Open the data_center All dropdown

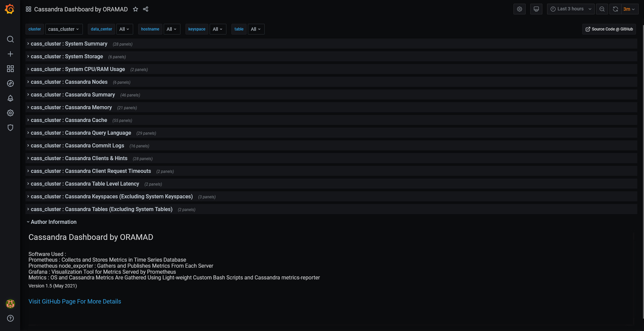click(x=124, y=29)
